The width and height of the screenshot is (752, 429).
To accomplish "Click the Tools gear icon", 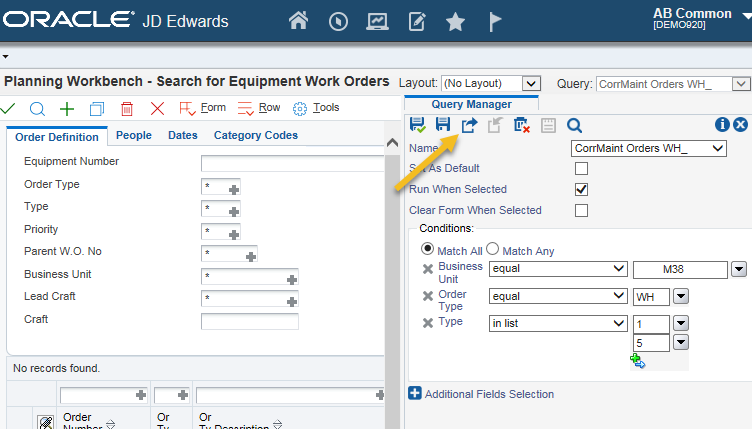I will click(x=300, y=109).
